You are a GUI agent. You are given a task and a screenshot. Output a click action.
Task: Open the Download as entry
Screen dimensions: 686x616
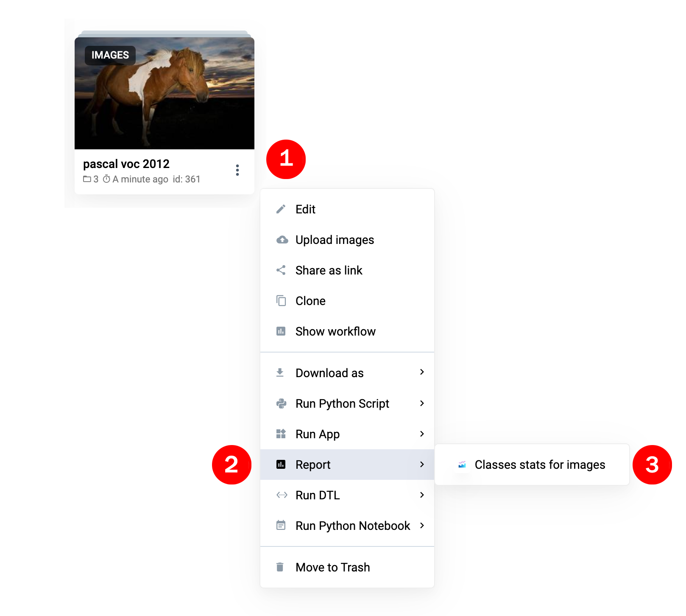[x=347, y=373]
